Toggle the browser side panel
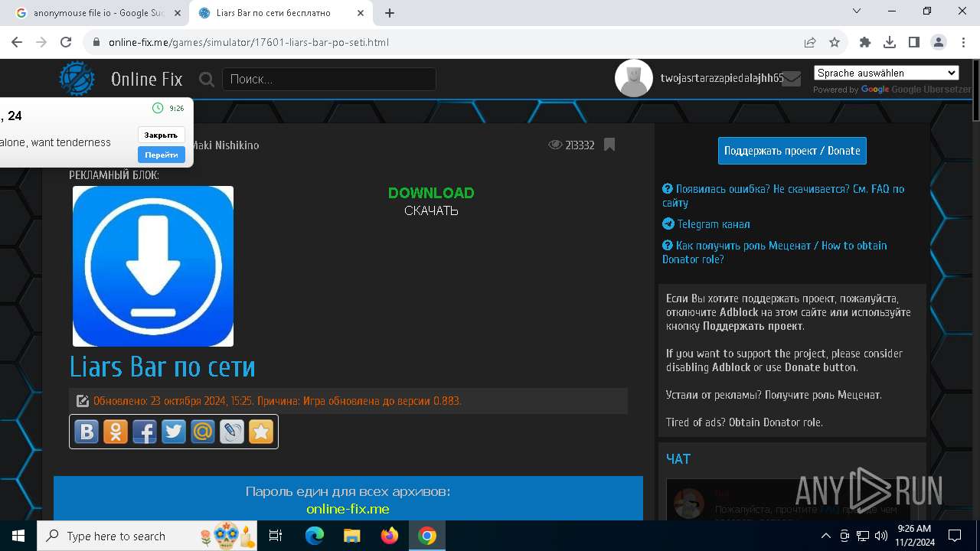This screenshot has height=551, width=980. [914, 42]
